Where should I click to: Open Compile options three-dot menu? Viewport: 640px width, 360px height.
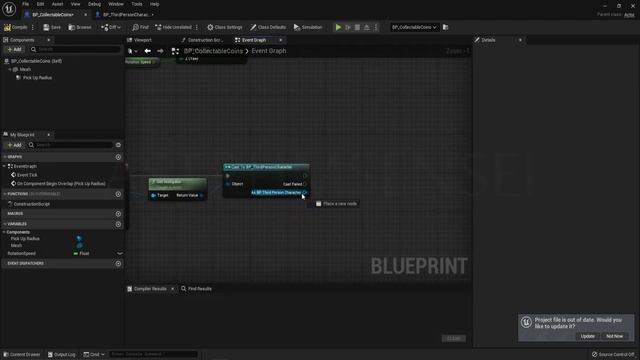[x=33, y=27]
